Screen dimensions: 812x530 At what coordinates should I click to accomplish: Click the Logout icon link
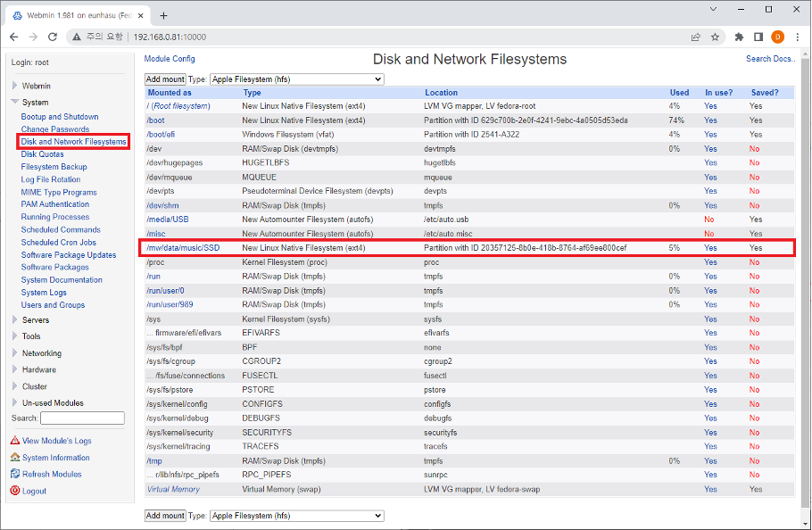tap(15, 491)
